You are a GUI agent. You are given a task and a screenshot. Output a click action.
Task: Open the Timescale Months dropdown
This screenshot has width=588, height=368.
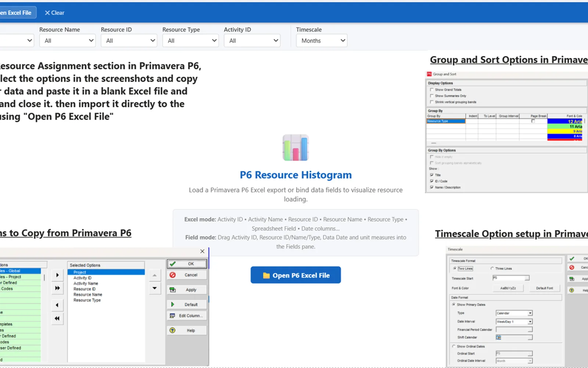click(x=322, y=40)
